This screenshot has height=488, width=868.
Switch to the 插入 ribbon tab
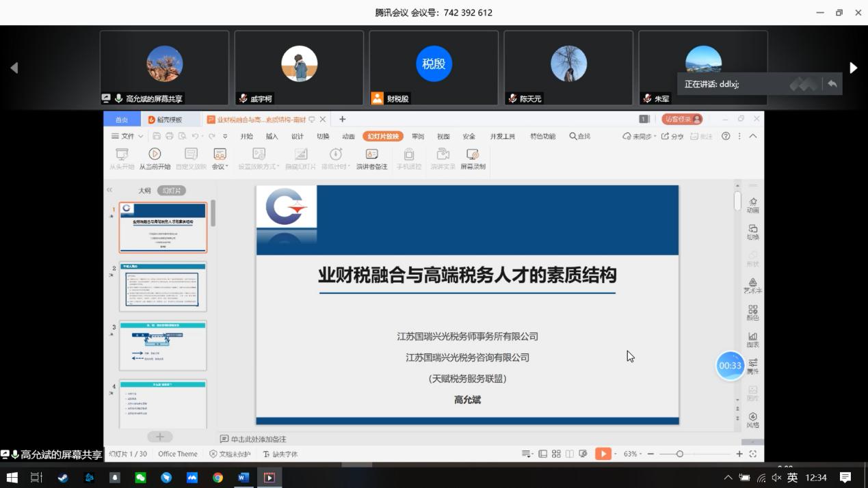[272, 136]
